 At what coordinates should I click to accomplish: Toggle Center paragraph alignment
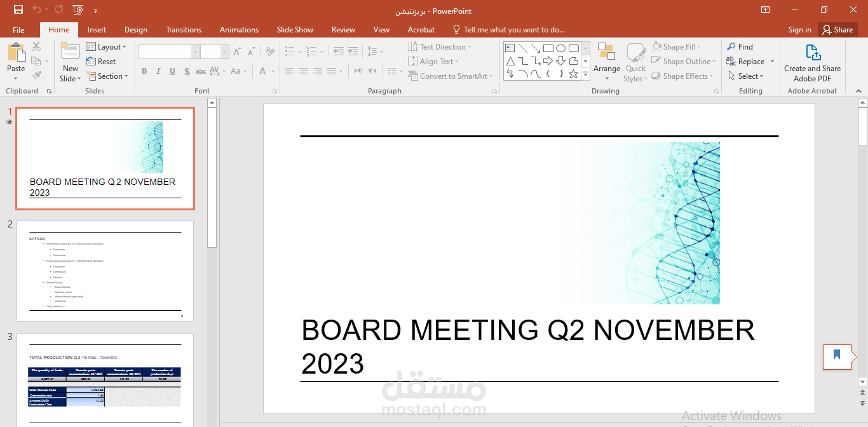pos(304,71)
